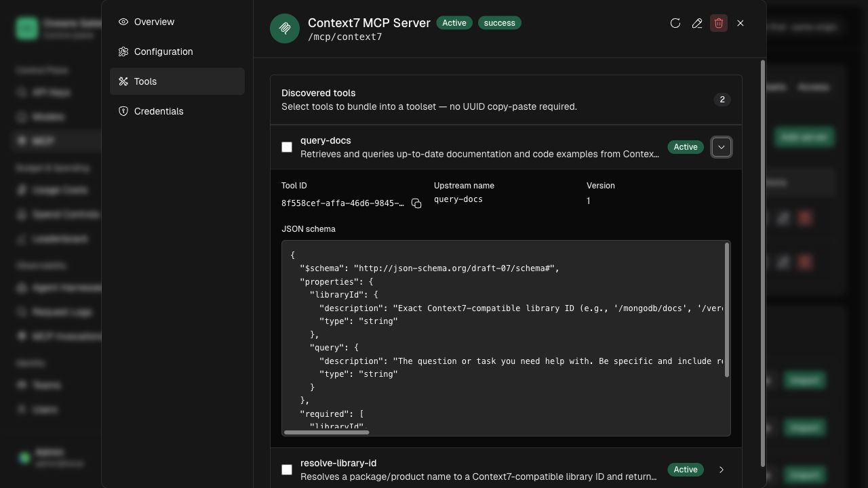Click the Configuration gear icon
868x488 pixels.
click(x=123, y=52)
